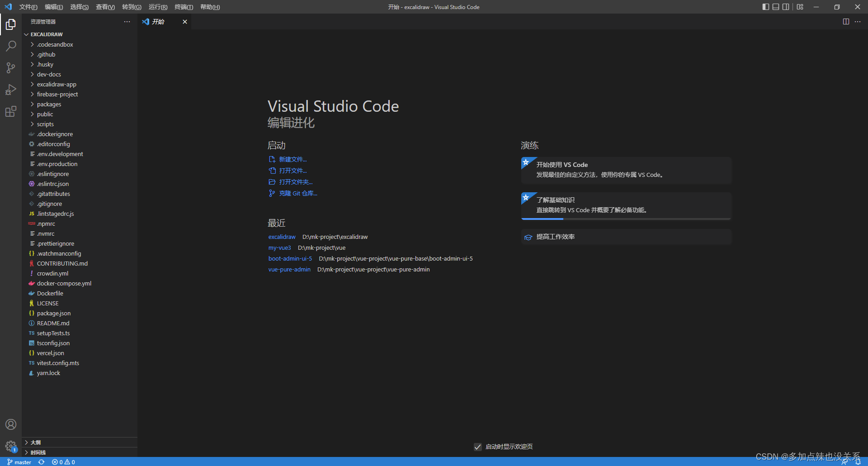Open the 帮助(H) menu
The width and height of the screenshot is (868, 466).
pyautogui.click(x=210, y=7)
